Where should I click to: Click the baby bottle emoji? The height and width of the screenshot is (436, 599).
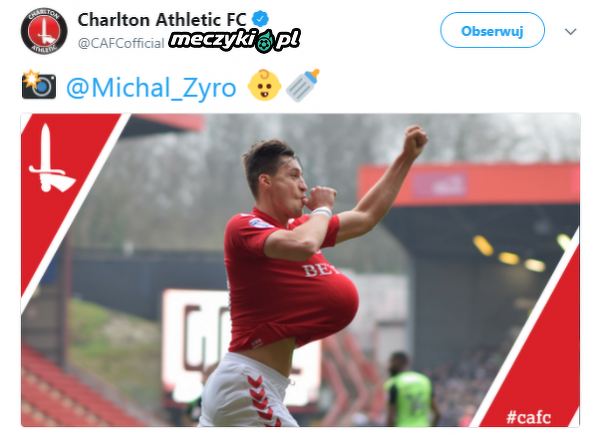click(303, 85)
